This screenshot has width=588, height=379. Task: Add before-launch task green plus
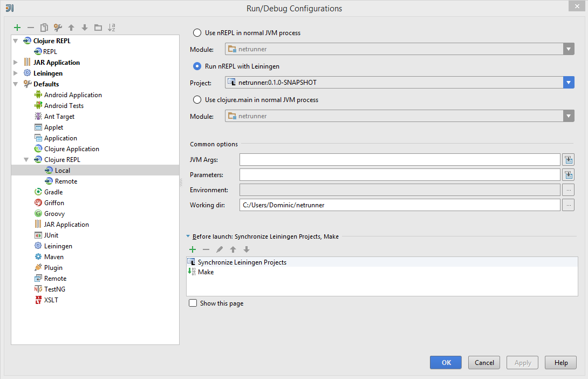193,249
